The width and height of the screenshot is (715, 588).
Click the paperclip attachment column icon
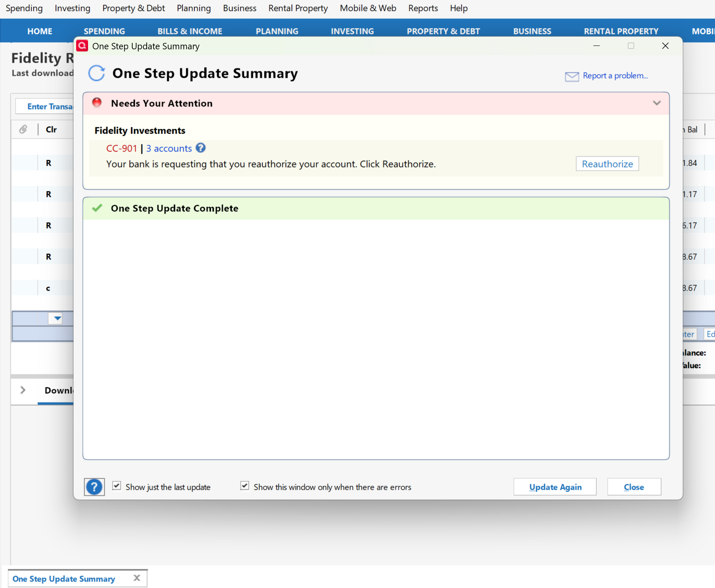click(23, 129)
